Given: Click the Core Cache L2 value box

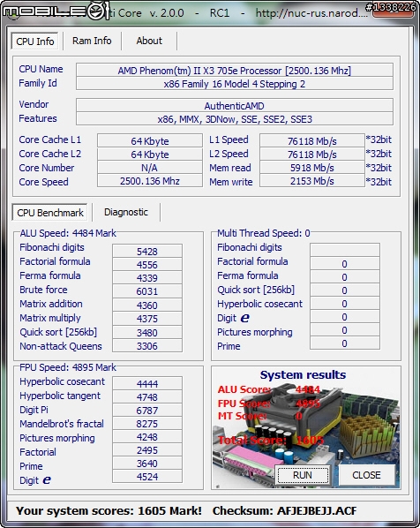Looking at the screenshot, I should 150,155.
